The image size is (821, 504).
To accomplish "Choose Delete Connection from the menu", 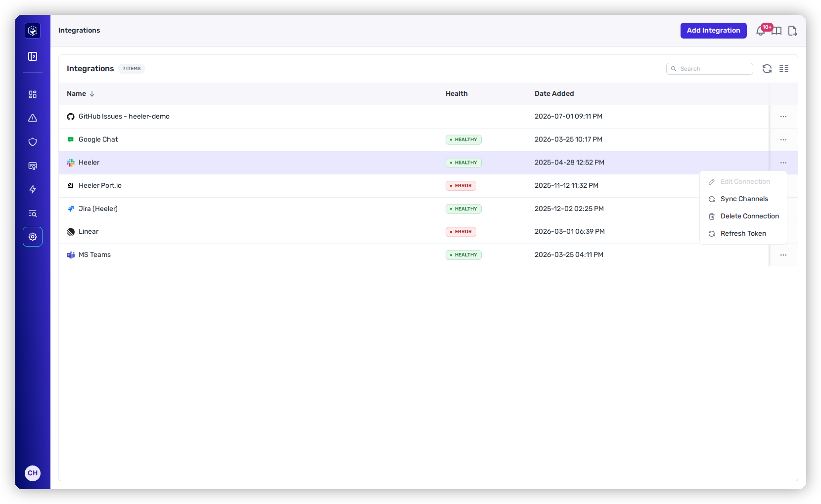I will tap(743, 216).
